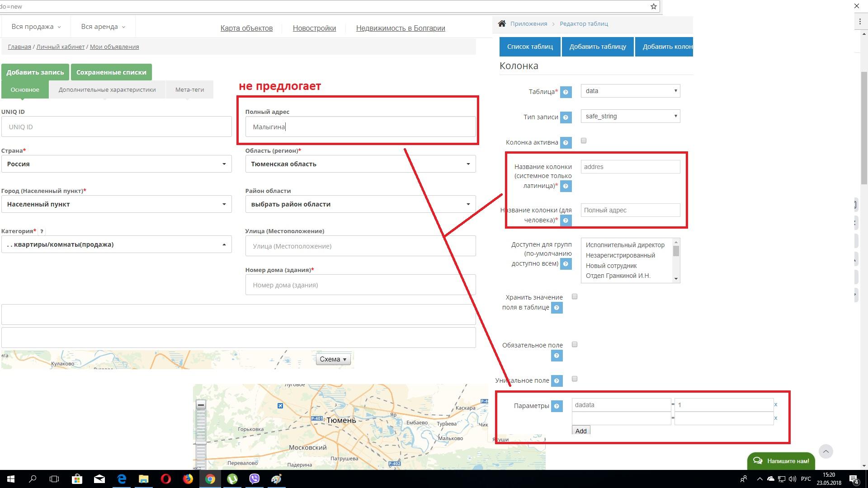Open Недвижимость в Болгарии menu link
The width and height of the screenshot is (868, 488).
coord(401,28)
